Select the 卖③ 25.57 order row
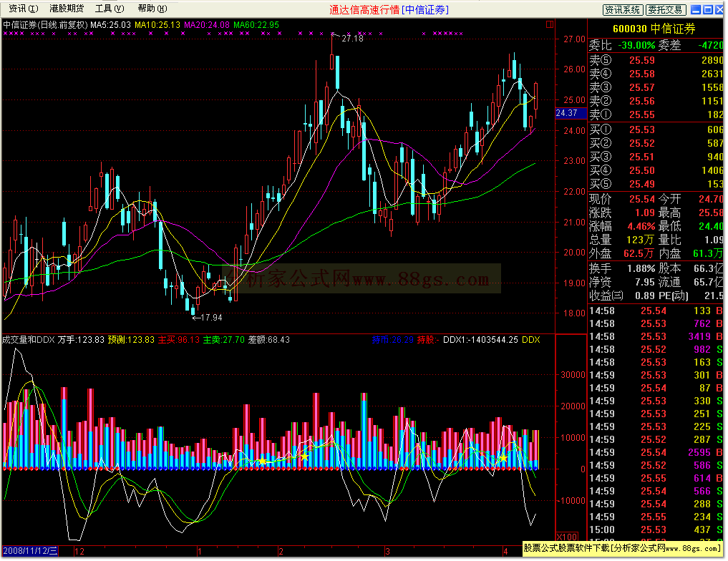The width and height of the screenshot is (728, 561). (656, 87)
